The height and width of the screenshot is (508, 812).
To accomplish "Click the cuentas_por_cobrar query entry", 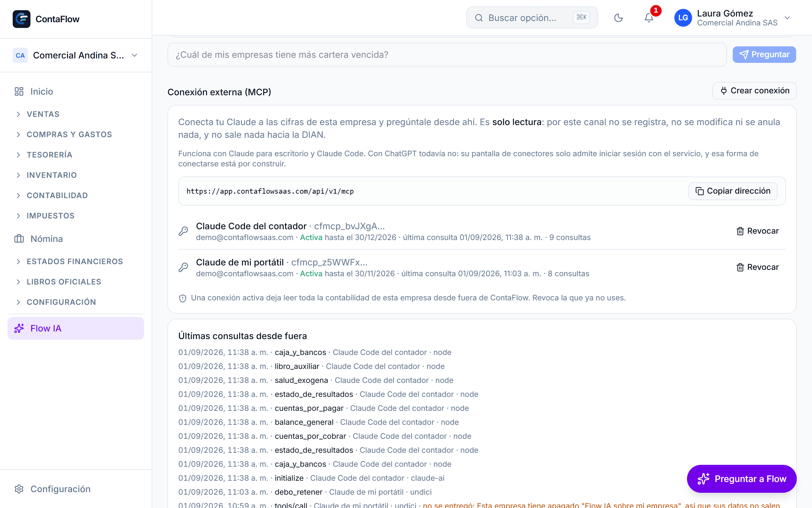I will coord(311,436).
